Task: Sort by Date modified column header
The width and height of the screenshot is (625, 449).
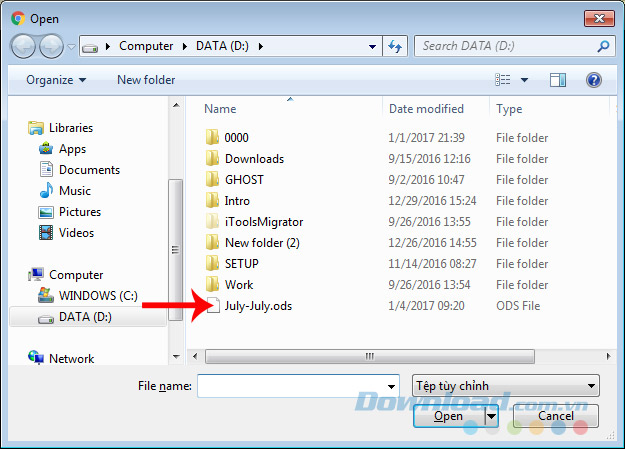Action: 426,109
